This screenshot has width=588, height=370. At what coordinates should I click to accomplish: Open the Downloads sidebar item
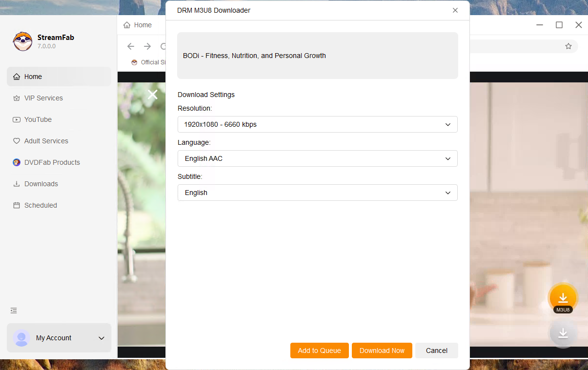(41, 184)
